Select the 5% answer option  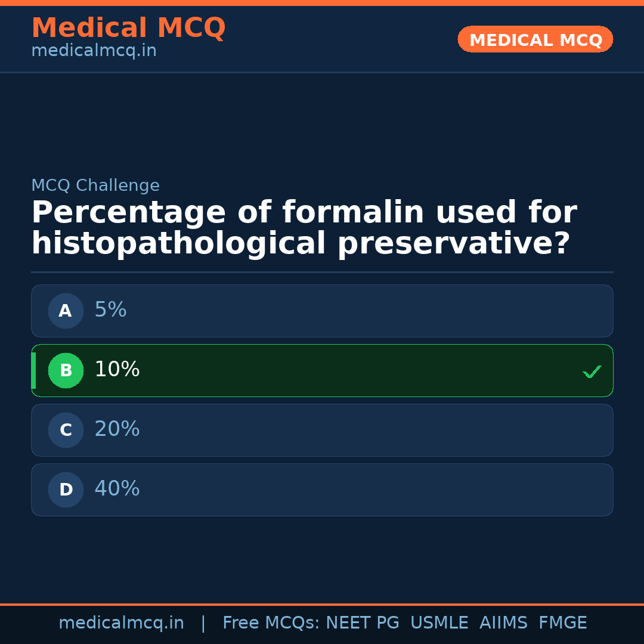[322, 311]
